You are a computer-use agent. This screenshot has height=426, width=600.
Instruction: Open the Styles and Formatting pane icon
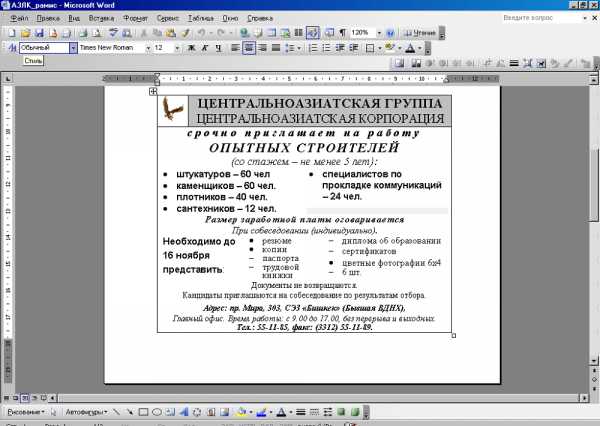tap(12, 48)
